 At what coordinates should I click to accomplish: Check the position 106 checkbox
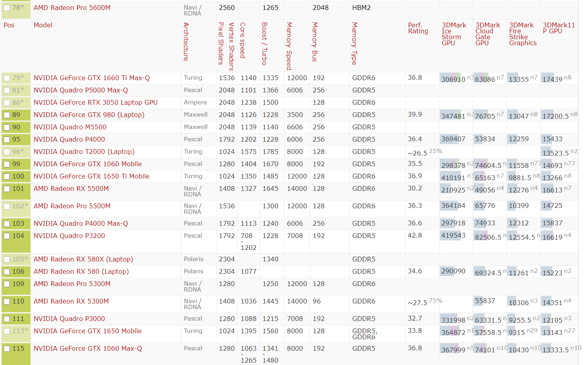click(7, 272)
